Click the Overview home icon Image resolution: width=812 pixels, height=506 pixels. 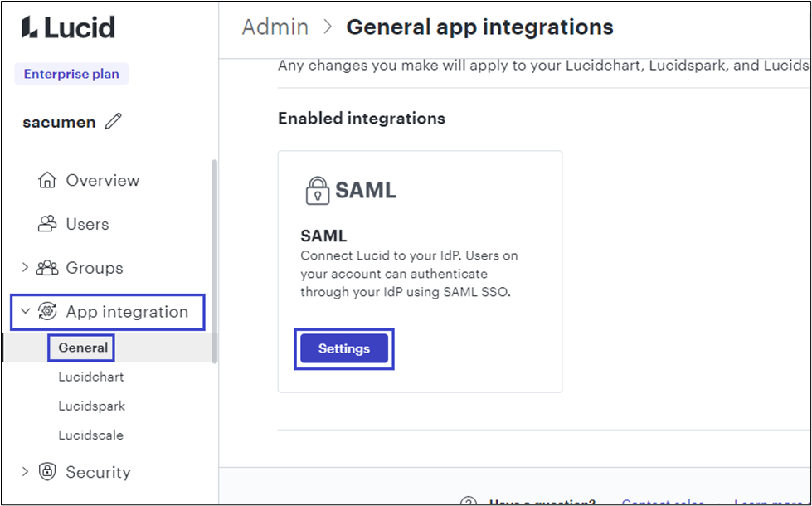[47, 180]
